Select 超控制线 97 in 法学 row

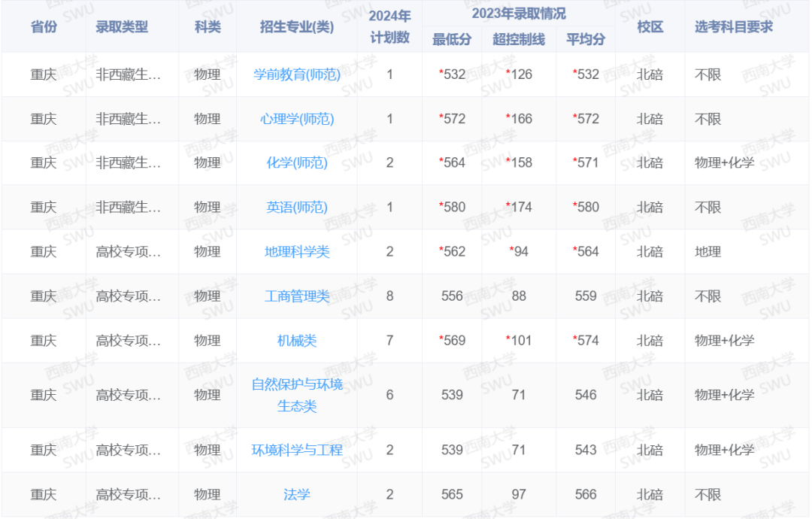[x=518, y=495]
